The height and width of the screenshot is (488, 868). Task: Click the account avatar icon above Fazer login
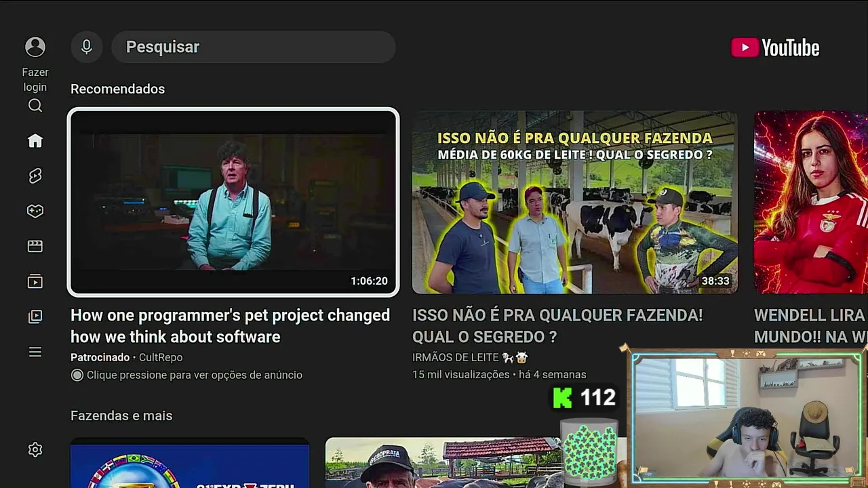[35, 47]
